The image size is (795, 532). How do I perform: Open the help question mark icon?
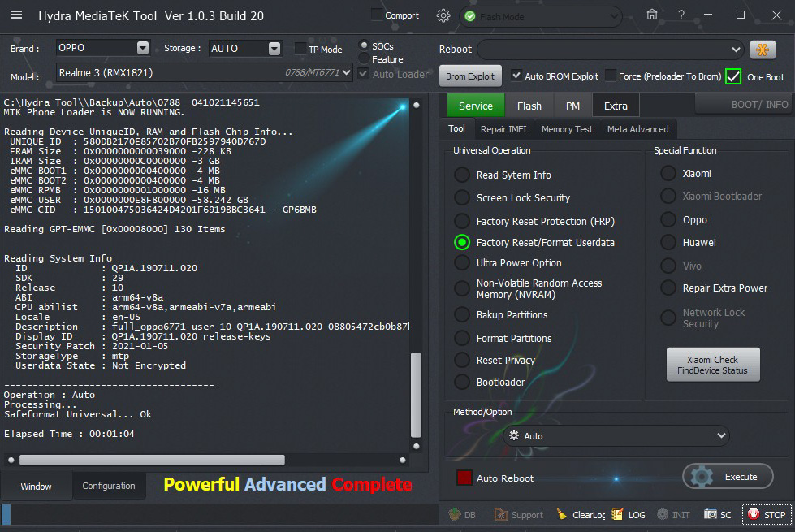click(681, 15)
